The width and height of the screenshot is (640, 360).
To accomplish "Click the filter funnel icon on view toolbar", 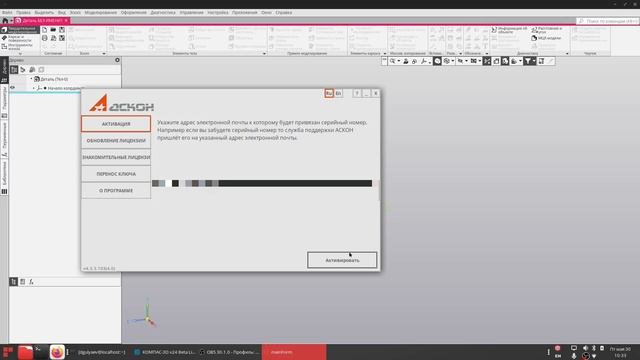I will click(x=527, y=61).
